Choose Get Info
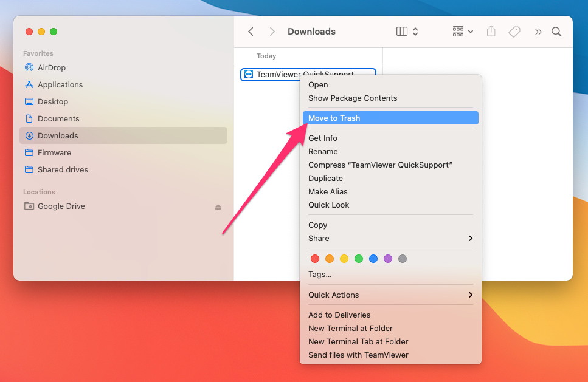The height and width of the screenshot is (382, 588). [390, 138]
